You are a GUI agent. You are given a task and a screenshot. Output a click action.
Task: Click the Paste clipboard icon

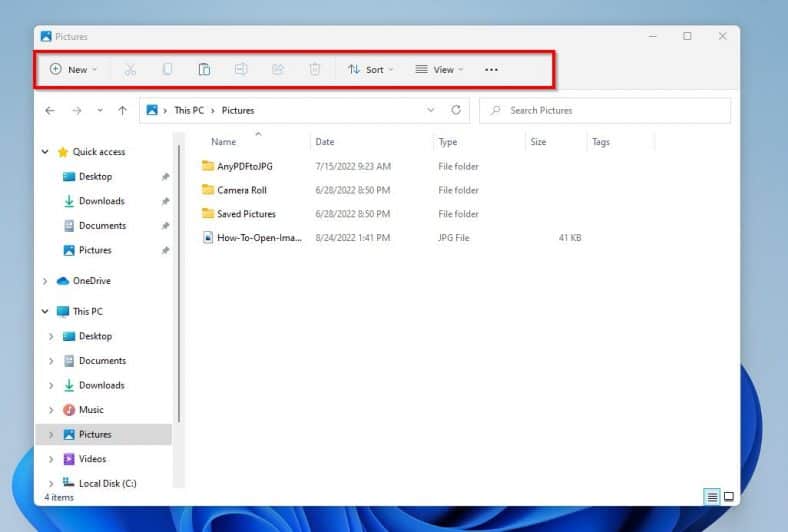(204, 70)
